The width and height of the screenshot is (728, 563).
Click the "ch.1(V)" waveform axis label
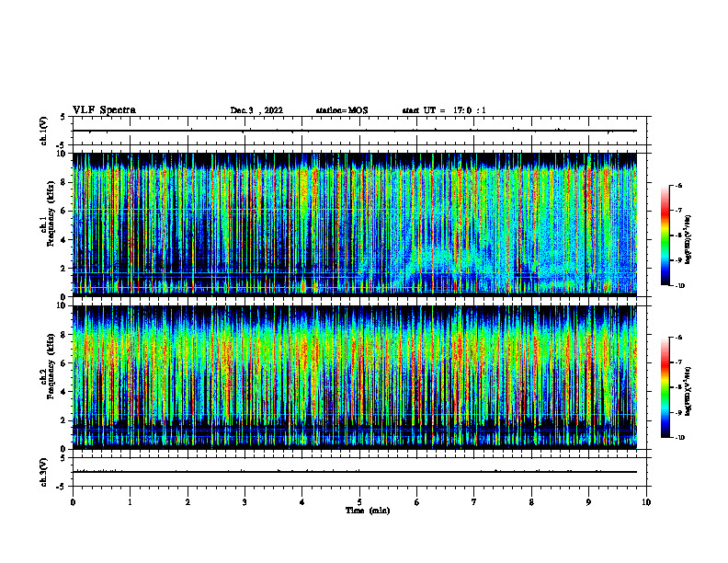pyautogui.click(x=44, y=131)
